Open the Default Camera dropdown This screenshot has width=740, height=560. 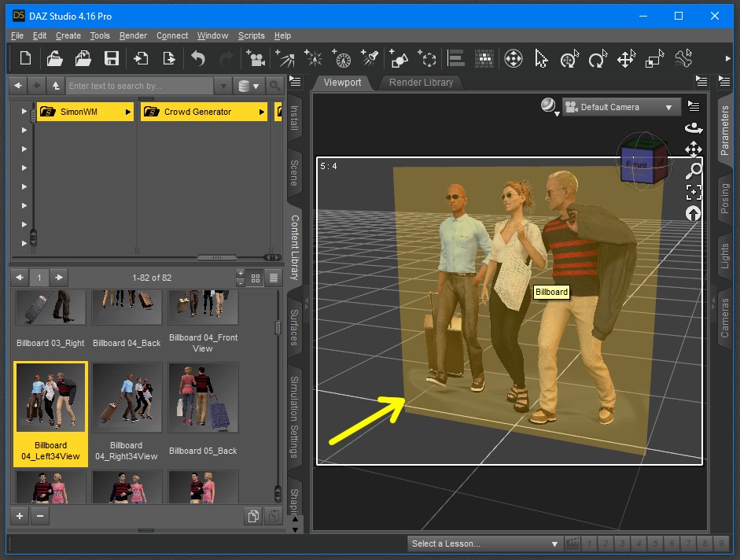point(621,107)
